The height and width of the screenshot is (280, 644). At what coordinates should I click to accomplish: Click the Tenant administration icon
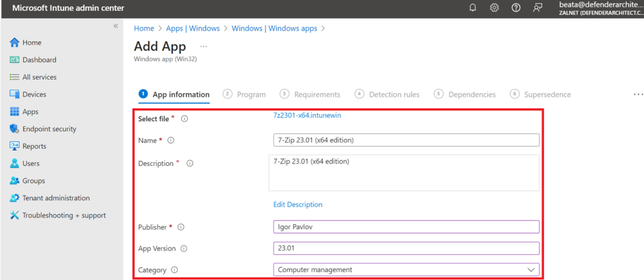15,198
